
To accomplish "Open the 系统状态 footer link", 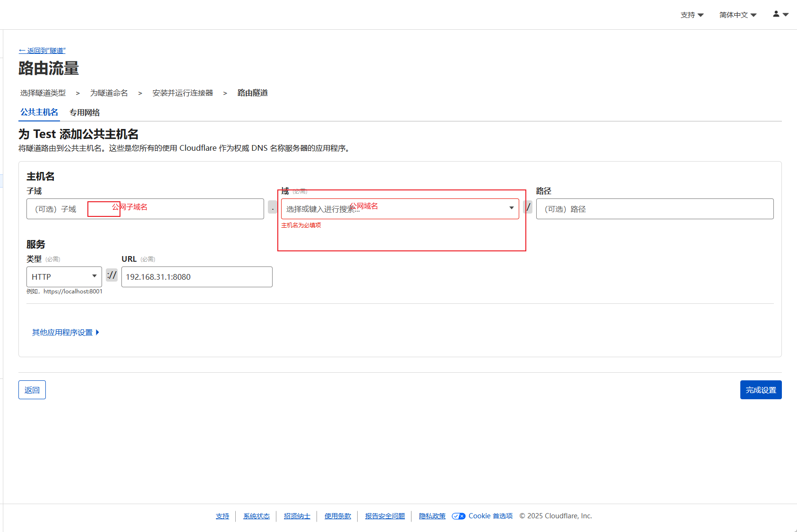I will pos(257,516).
